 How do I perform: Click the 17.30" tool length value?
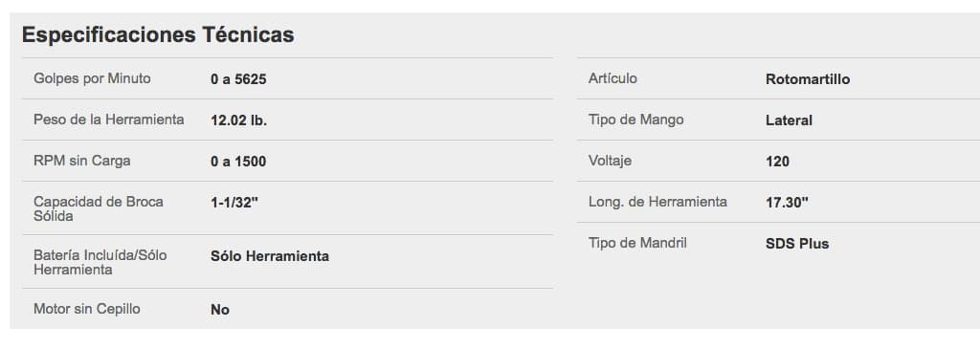point(787,203)
